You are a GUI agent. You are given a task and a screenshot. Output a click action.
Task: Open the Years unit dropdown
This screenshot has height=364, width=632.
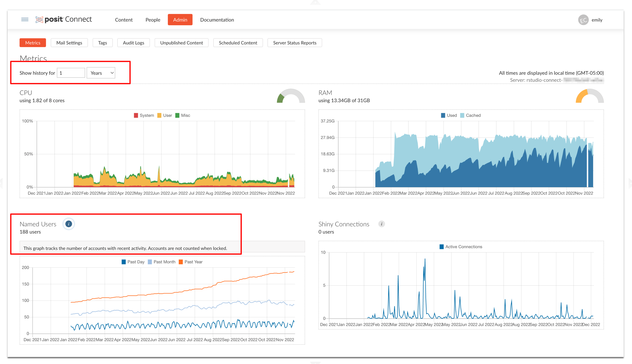click(x=101, y=73)
